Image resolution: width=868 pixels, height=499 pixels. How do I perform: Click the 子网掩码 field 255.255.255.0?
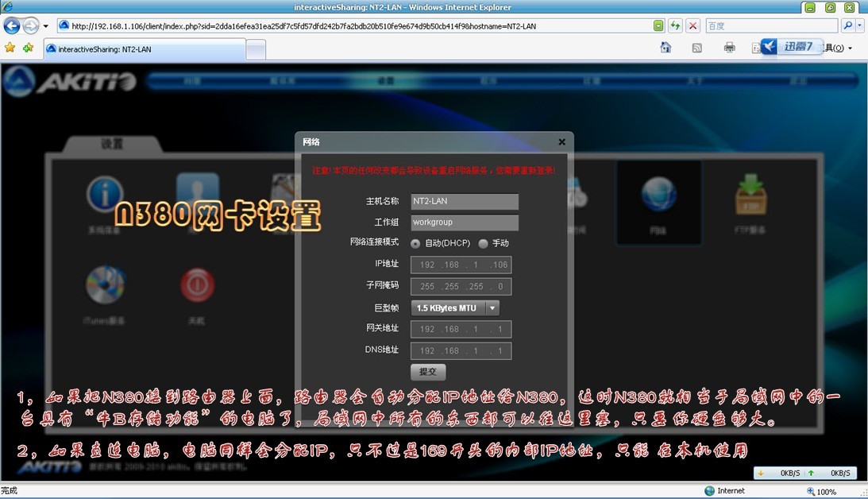point(461,286)
